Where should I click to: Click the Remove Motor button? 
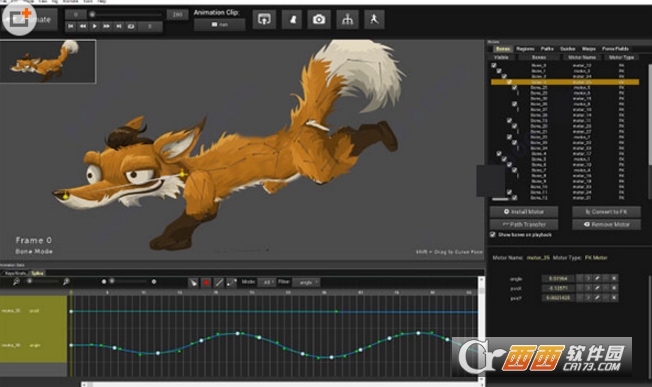(x=606, y=224)
